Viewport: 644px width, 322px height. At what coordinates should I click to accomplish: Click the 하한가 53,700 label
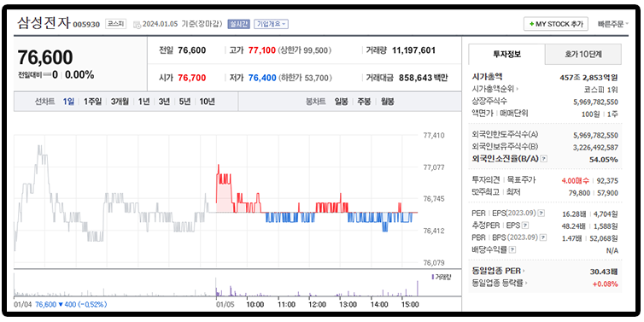coord(305,78)
